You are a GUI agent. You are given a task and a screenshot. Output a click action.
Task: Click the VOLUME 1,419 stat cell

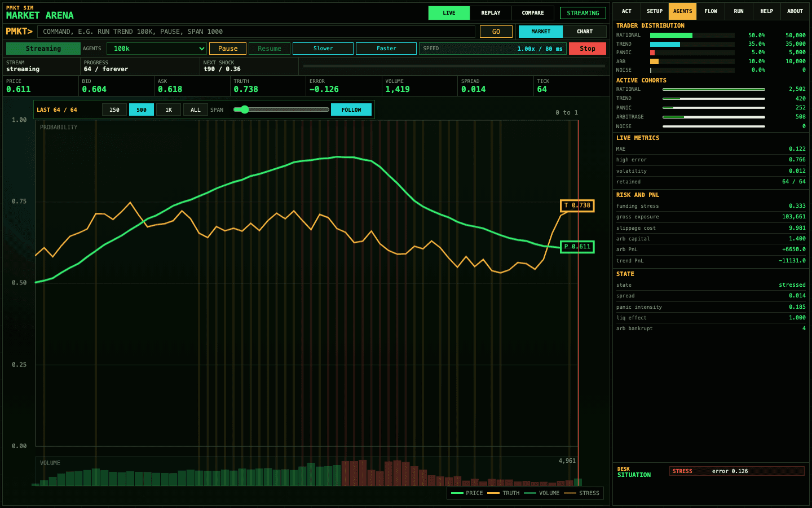point(420,86)
